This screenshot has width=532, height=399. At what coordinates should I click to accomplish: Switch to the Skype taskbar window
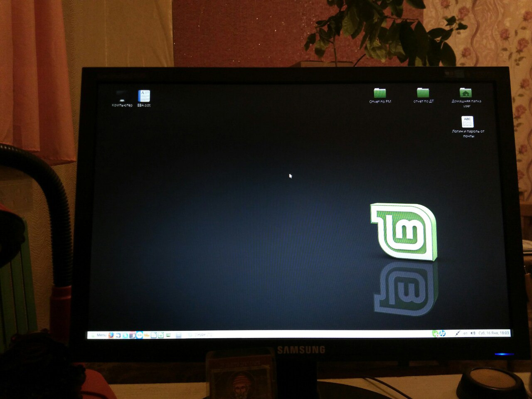click(199, 335)
